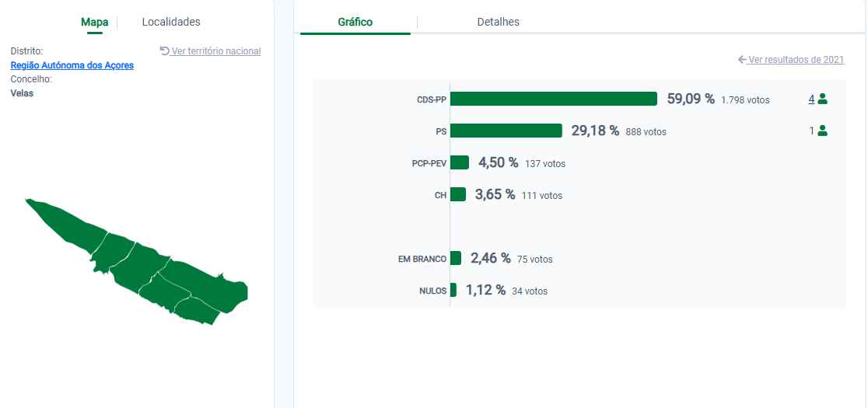Open the Localidades tab
Image resolution: width=868 pixels, height=408 pixels.
(170, 22)
